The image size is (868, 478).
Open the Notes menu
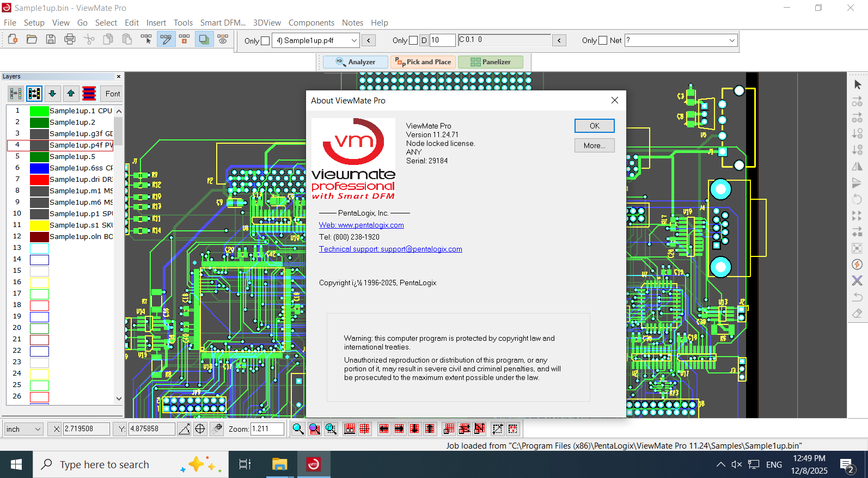click(352, 23)
